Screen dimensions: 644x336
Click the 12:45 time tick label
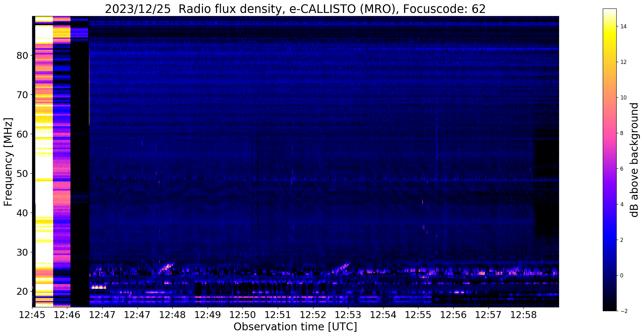(x=32, y=315)
